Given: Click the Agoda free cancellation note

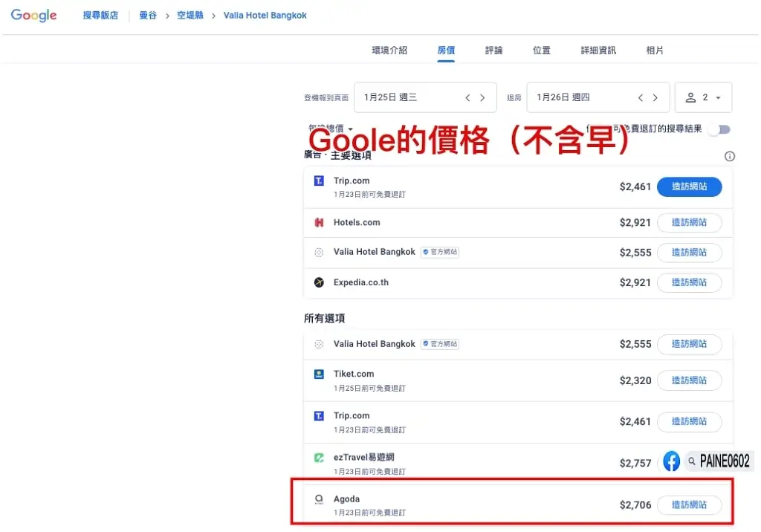Looking at the screenshot, I should (x=369, y=513).
